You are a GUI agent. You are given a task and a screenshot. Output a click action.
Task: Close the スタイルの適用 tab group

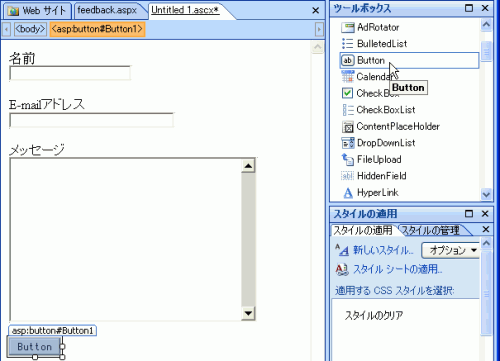coord(486,229)
